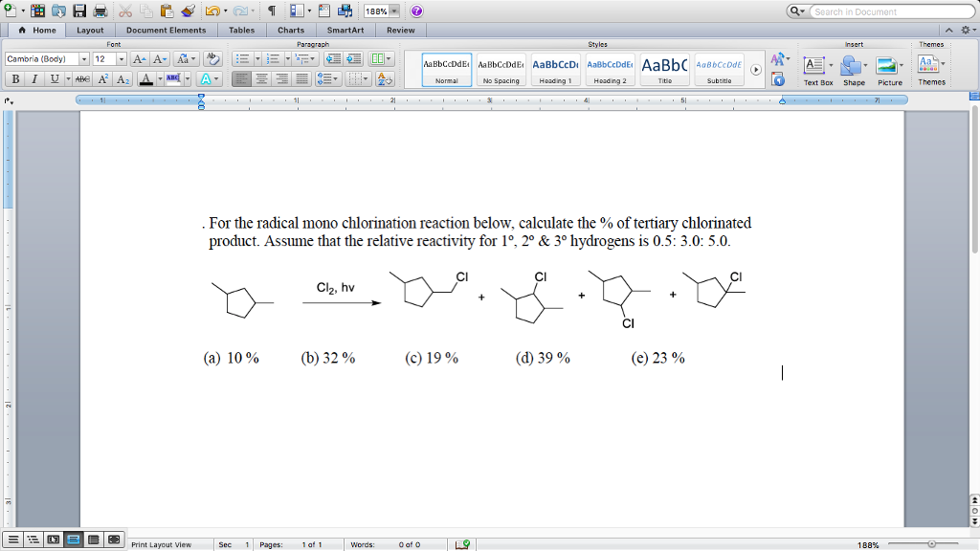Screen dimensions: 980x551
Task: Show paragraph marks with pilcrow icon
Action: pos(271,11)
